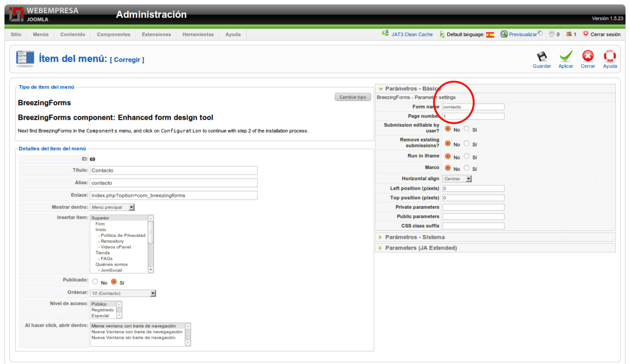Select No for Run in iframe
Viewport: 630px width, 364px height.
coord(448,156)
